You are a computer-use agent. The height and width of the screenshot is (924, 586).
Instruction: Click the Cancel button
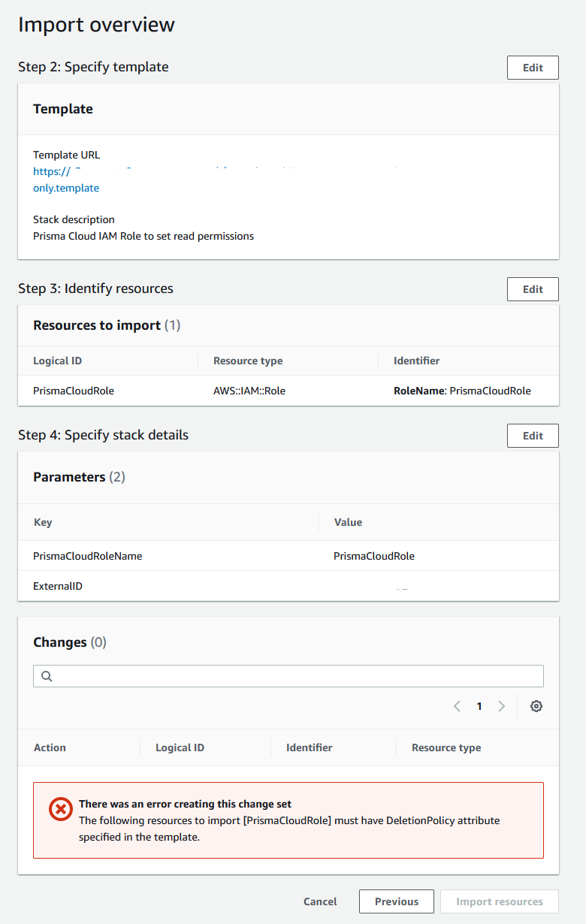point(320,901)
